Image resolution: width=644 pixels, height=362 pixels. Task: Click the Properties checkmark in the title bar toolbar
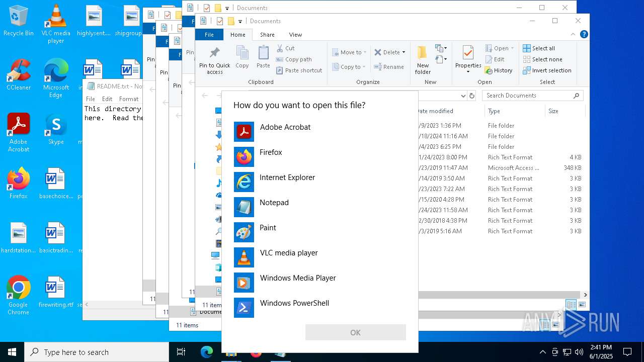[x=220, y=21]
